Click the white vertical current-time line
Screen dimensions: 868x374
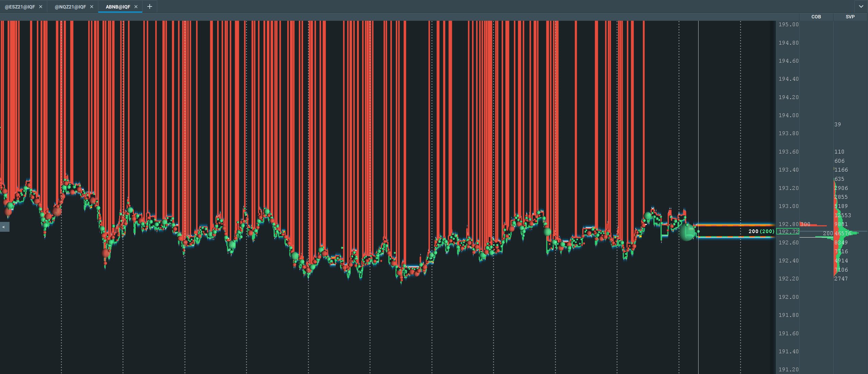(x=698, y=136)
